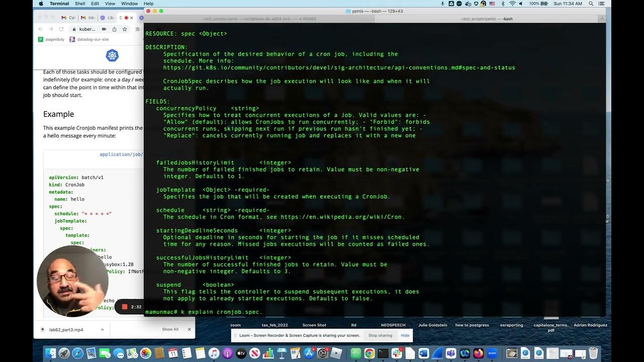This screenshot has height=362, width=644.
Task: Click the US flag input source icon
Action: 492,4
